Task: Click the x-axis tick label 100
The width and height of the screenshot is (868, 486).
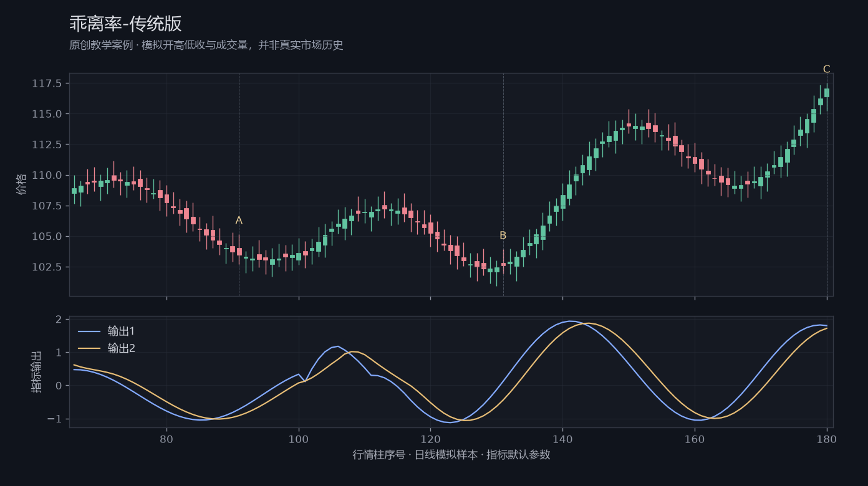Action: pyautogui.click(x=299, y=438)
